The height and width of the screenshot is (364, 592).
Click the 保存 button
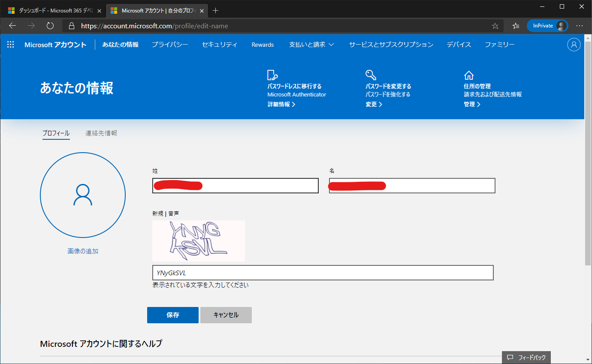173,315
